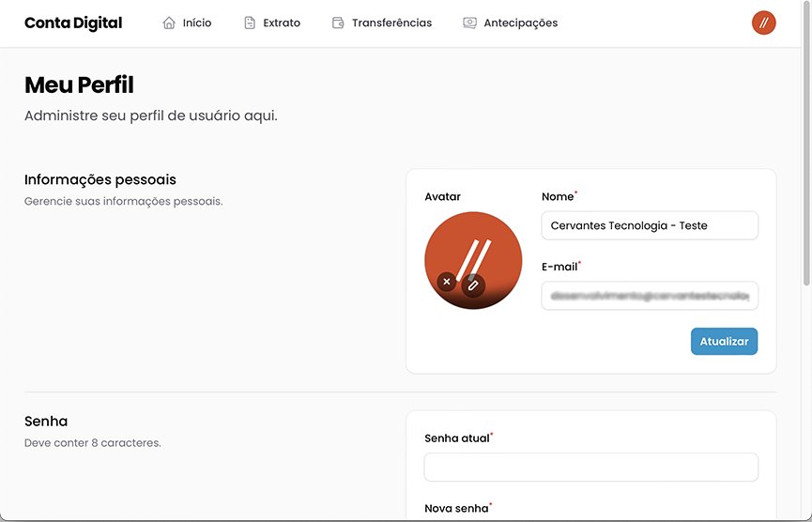Click into the E-mail input field
812x522 pixels.
(x=650, y=296)
